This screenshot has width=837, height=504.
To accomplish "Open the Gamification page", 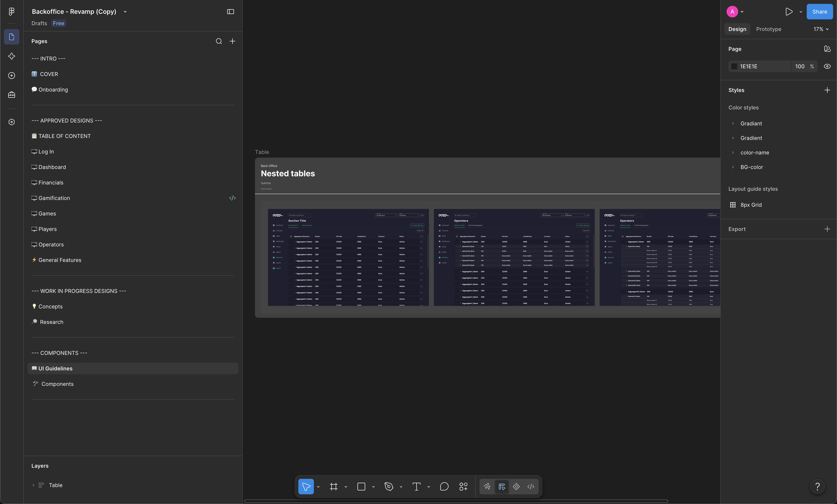I will coord(133,198).
